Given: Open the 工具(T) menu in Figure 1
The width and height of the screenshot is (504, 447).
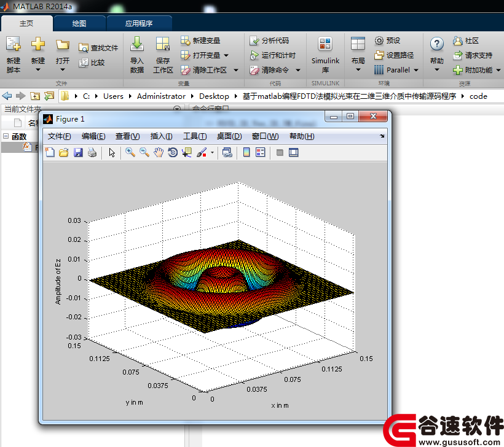Looking at the screenshot, I should tap(195, 136).
